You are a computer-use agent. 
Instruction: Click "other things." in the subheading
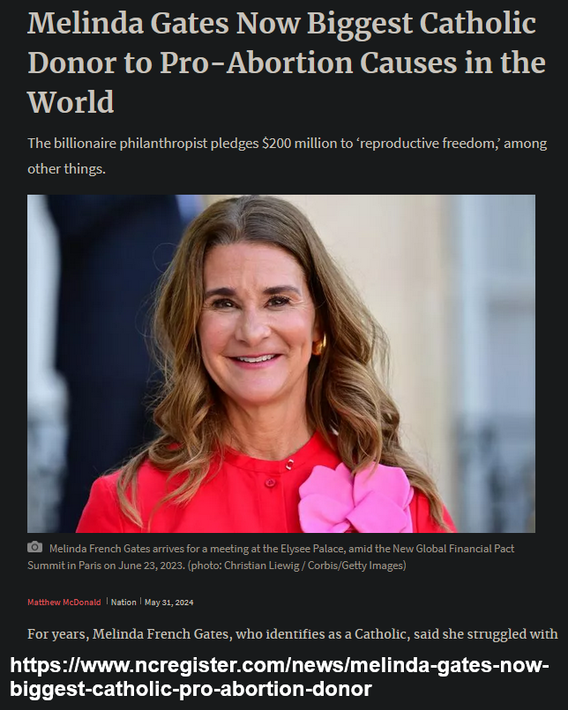[x=67, y=169]
